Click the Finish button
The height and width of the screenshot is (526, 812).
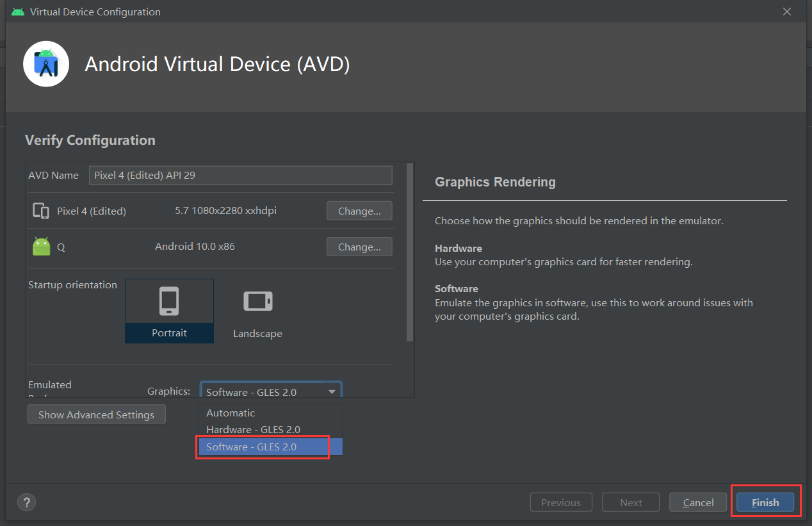tap(765, 502)
